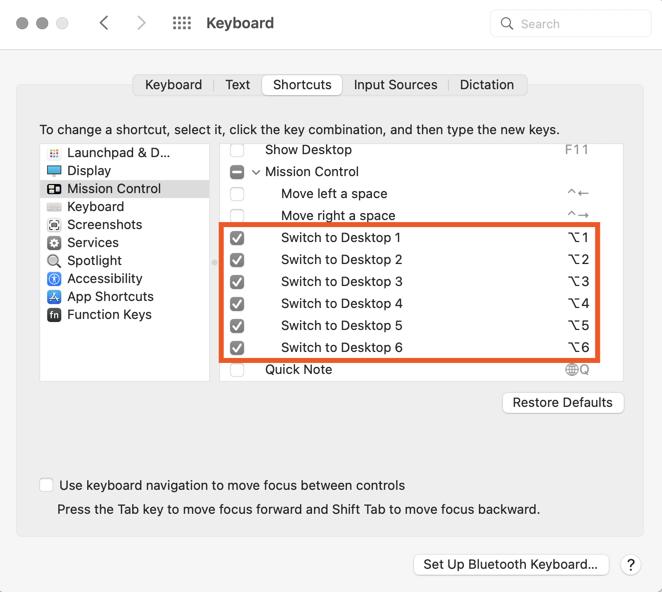Open the Dictation tab

tap(487, 85)
